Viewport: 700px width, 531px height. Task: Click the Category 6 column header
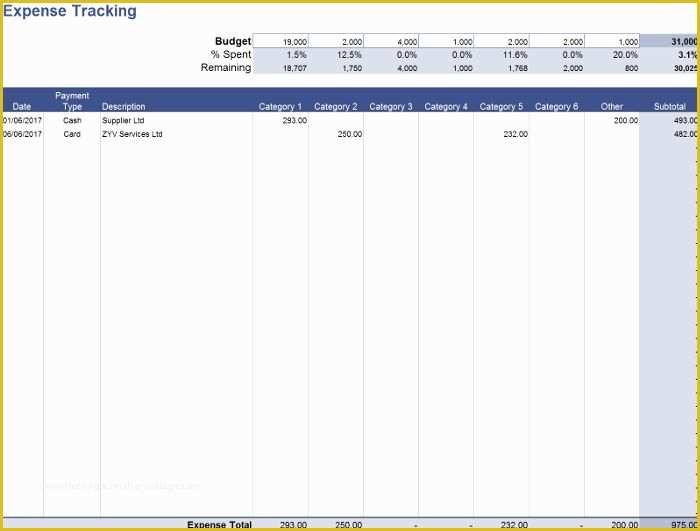(556, 106)
